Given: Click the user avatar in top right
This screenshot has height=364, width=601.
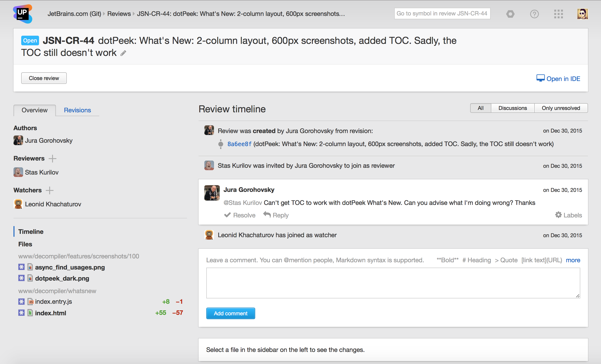Looking at the screenshot, I should click(x=582, y=14).
